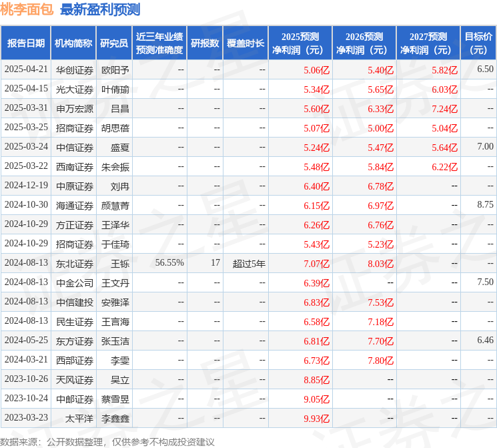
Task: Select the 2025-04-21 date cell
Action: (x=26, y=69)
